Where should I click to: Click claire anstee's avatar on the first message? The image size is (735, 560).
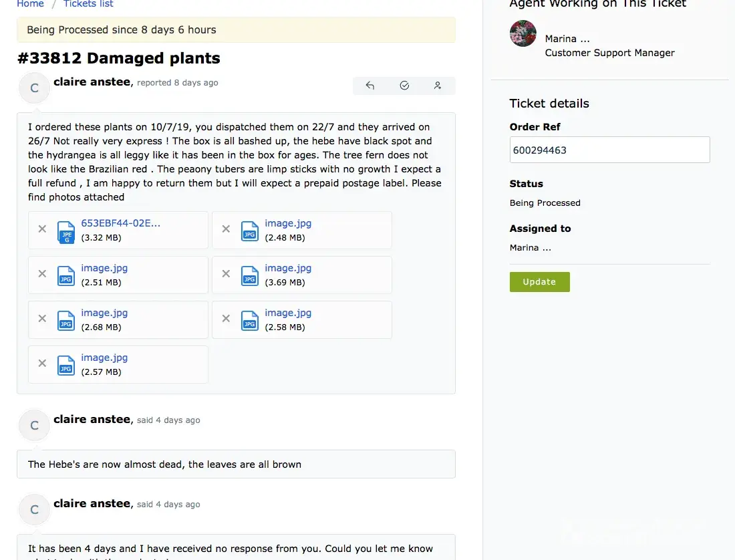tap(35, 88)
